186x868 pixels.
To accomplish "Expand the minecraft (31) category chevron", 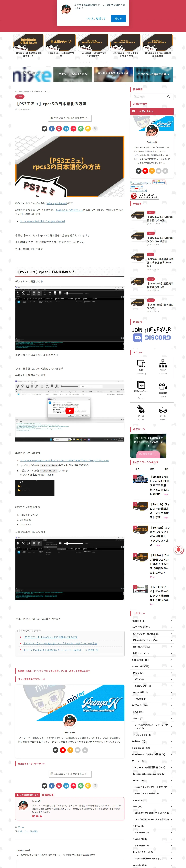I will pos(171,666).
